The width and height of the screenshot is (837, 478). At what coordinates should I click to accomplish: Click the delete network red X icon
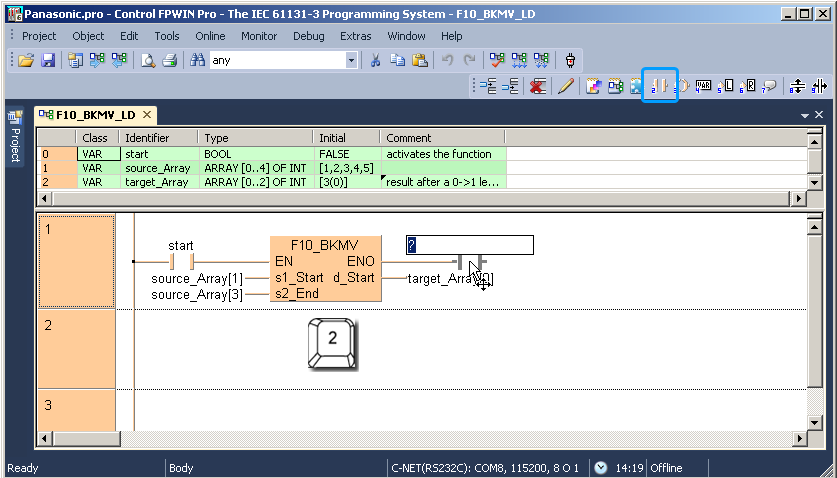[x=538, y=86]
